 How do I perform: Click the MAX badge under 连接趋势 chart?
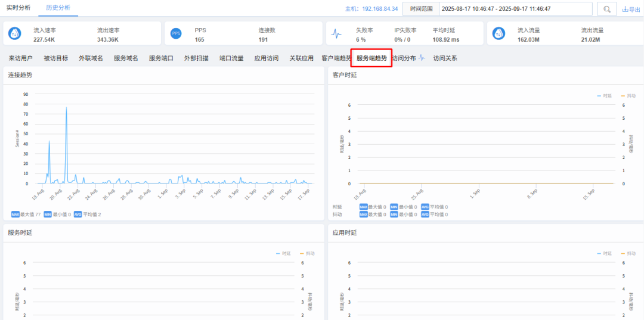pyautogui.click(x=15, y=215)
